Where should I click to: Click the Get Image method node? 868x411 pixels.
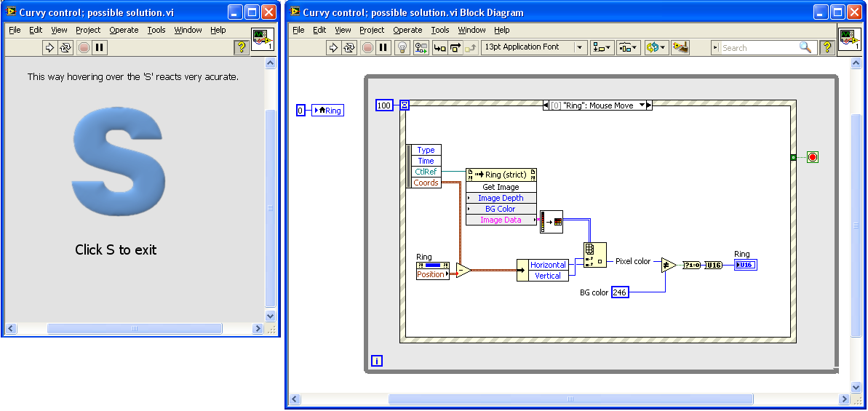501,187
